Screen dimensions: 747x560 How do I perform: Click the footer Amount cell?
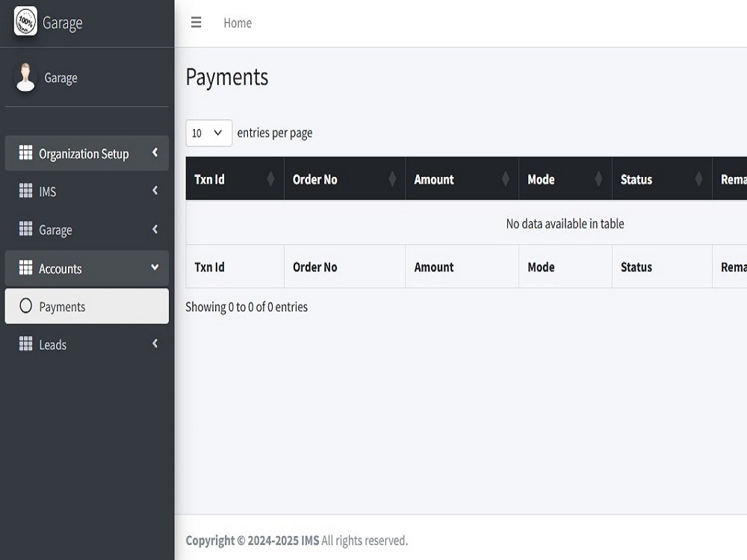(462, 267)
